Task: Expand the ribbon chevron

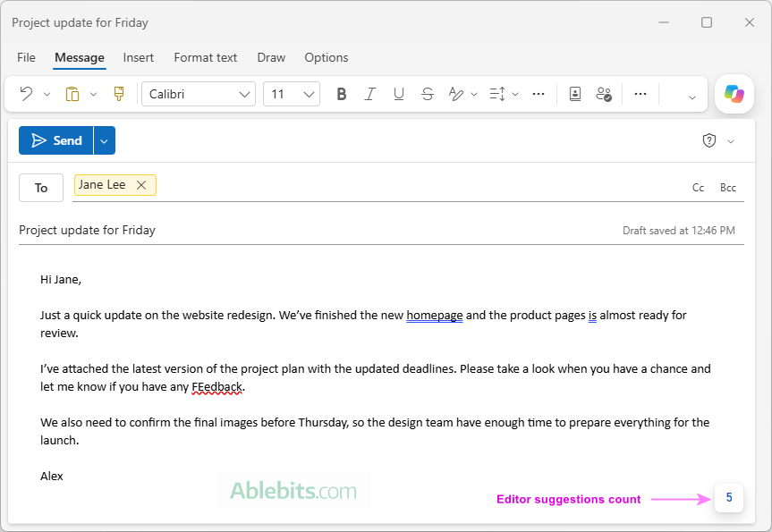Action: tap(691, 97)
